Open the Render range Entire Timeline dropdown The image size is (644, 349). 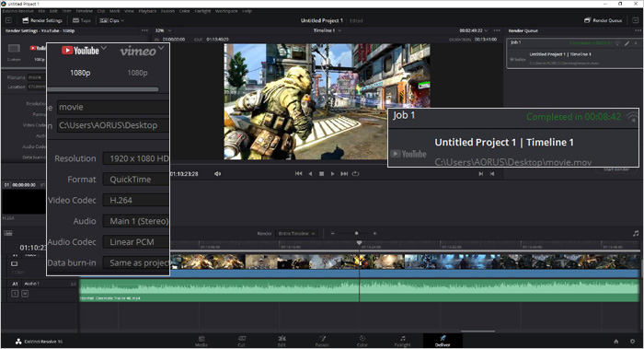(x=296, y=234)
